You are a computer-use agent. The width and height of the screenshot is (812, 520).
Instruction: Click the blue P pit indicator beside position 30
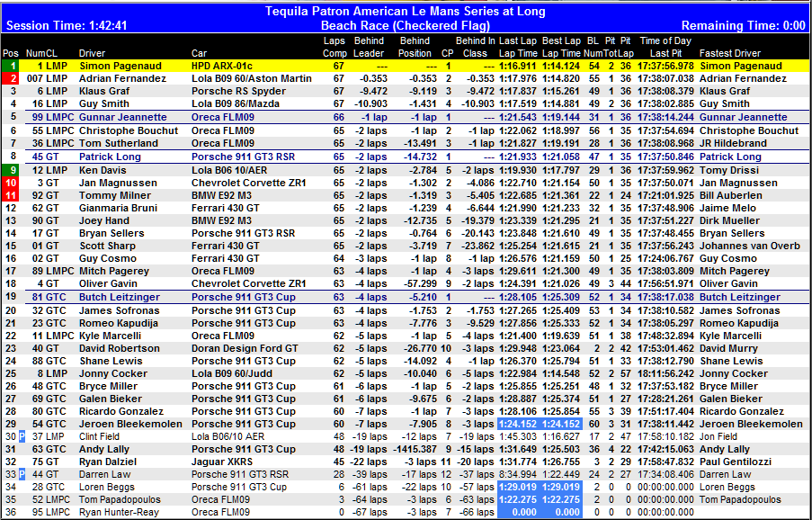click(x=22, y=436)
